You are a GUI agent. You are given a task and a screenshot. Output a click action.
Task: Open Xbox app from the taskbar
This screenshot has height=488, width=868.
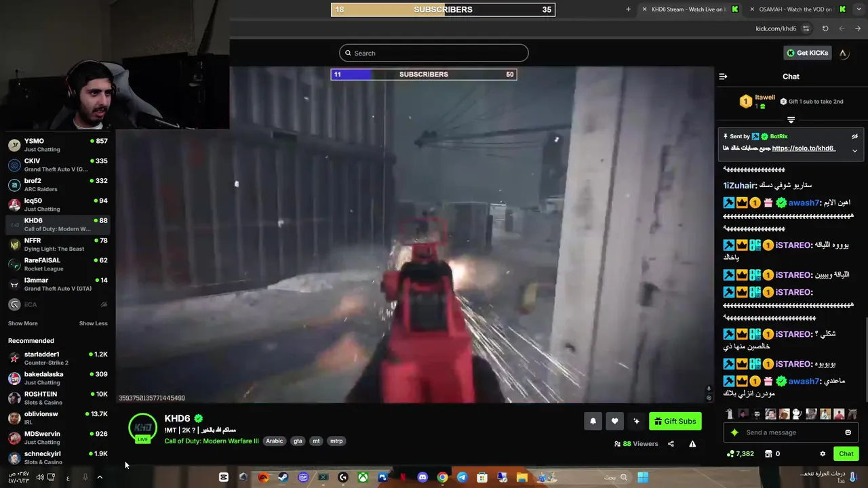(363, 477)
